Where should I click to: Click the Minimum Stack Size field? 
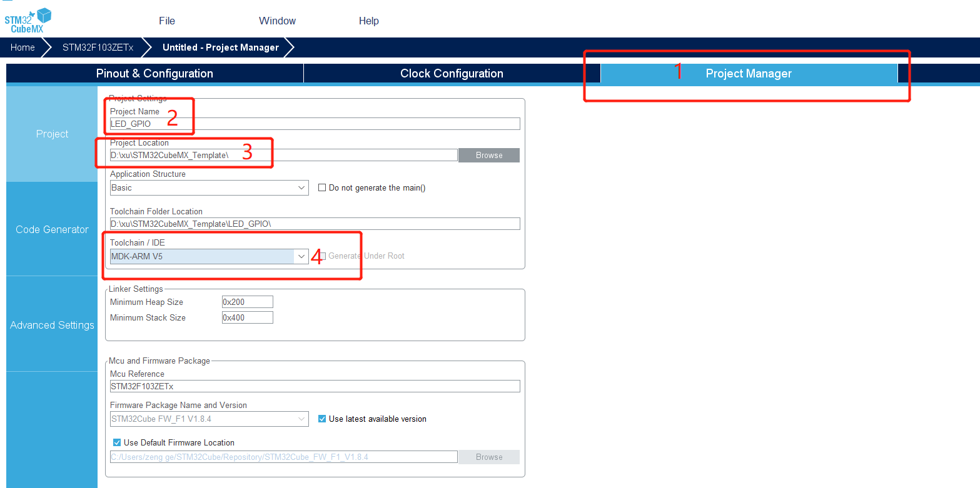pyautogui.click(x=248, y=317)
